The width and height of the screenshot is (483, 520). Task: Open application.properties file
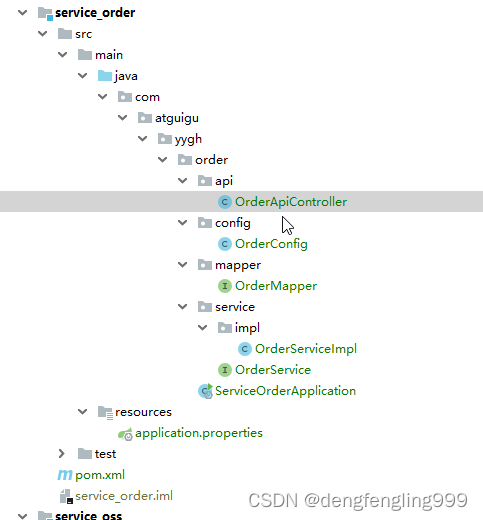click(x=199, y=433)
